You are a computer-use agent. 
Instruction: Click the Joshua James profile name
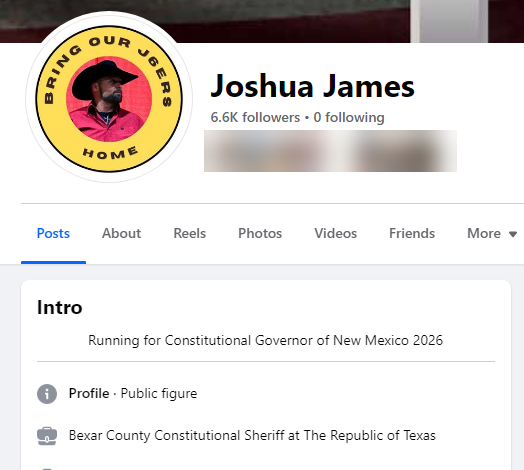point(312,86)
